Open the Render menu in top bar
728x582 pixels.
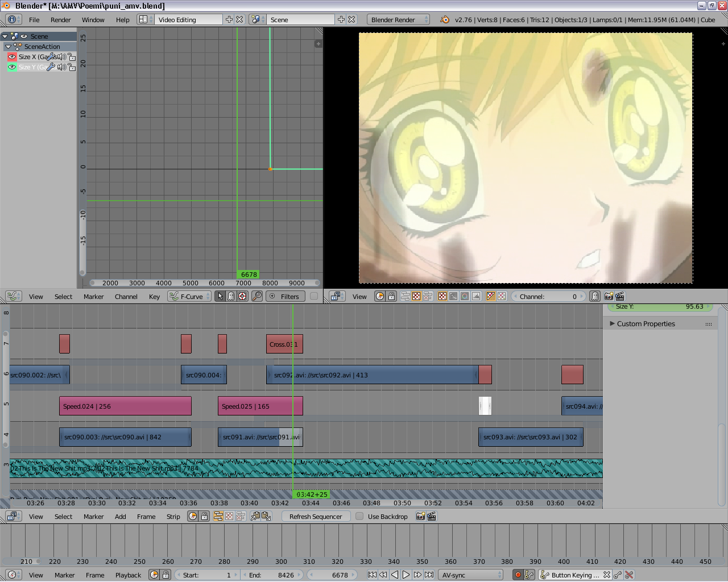60,19
